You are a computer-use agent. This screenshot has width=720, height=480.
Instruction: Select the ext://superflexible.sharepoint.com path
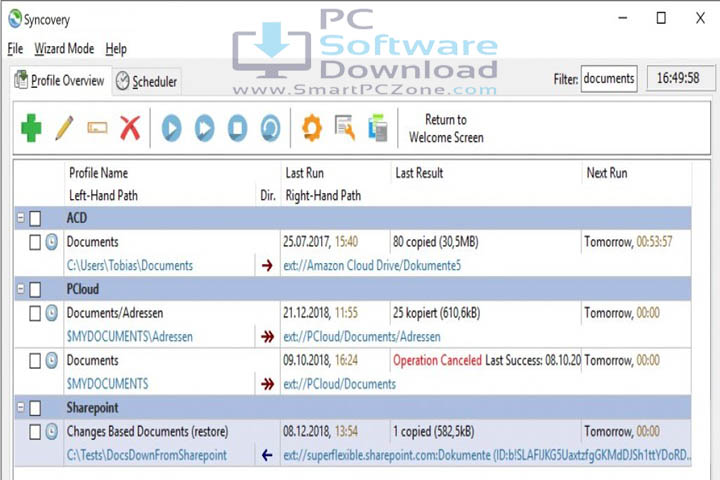(487, 455)
